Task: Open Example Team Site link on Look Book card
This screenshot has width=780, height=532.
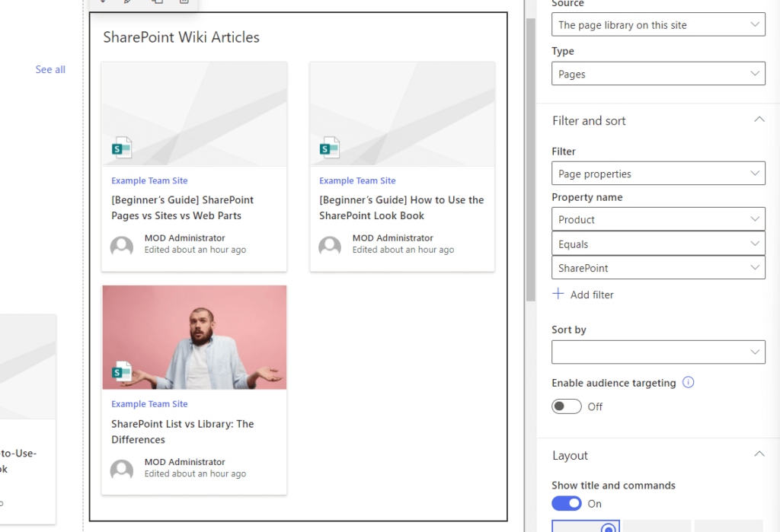Action: 357,180
